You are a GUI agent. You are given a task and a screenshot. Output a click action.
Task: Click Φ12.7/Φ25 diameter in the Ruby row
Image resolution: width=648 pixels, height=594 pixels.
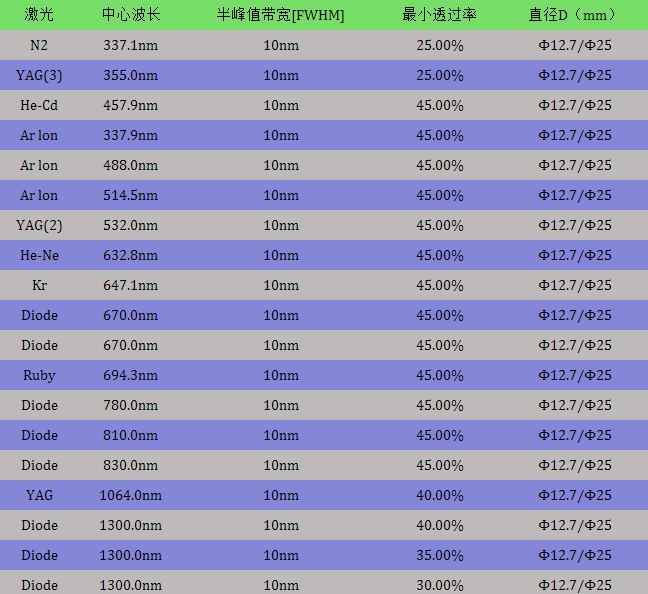pos(574,375)
